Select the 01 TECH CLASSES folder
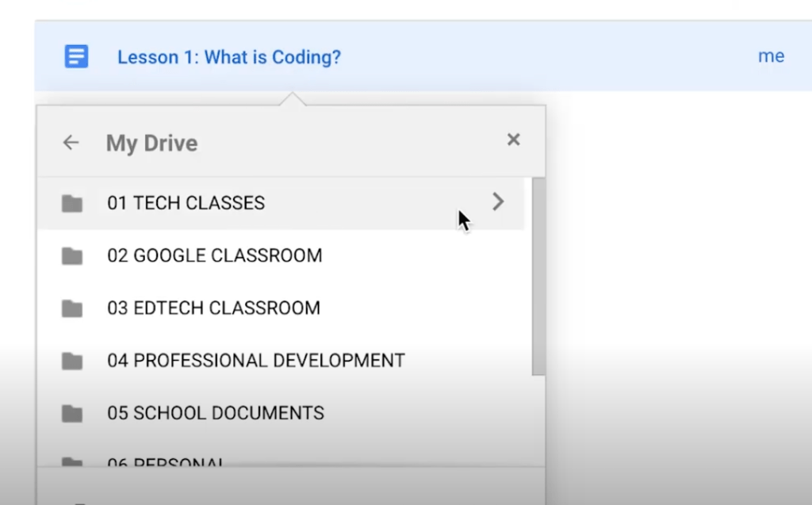This screenshot has width=812, height=505. click(186, 203)
